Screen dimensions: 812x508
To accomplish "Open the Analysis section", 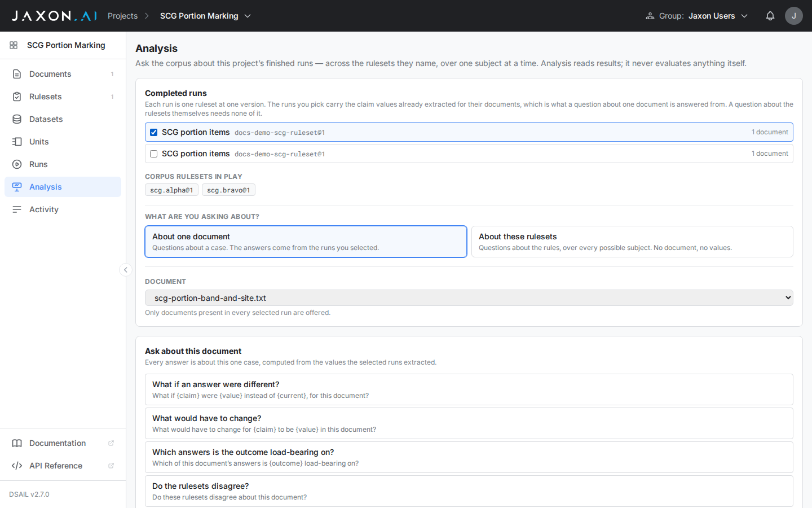I will coord(63,187).
